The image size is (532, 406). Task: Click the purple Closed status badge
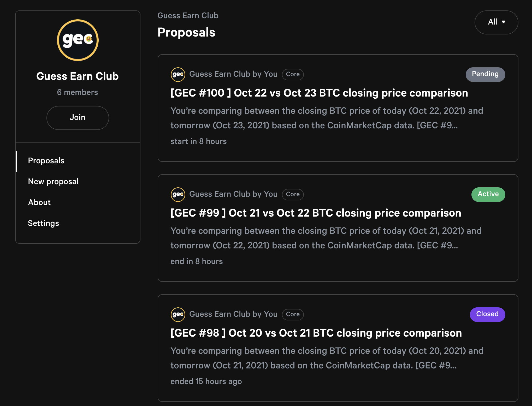487,314
